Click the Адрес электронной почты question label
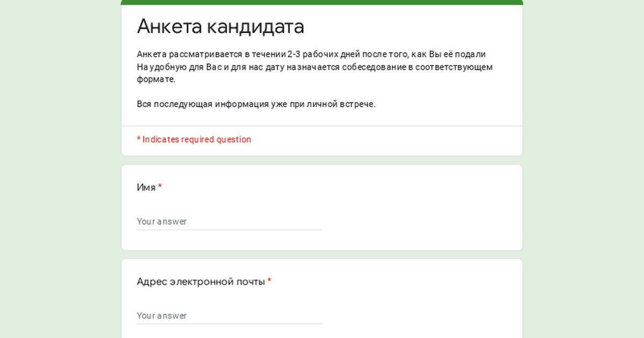Image resolution: width=644 pixels, height=338 pixels. [201, 282]
